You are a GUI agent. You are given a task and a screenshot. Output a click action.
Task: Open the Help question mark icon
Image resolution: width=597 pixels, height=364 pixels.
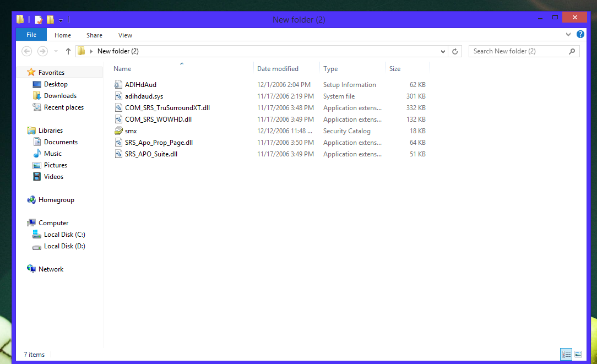[580, 34]
